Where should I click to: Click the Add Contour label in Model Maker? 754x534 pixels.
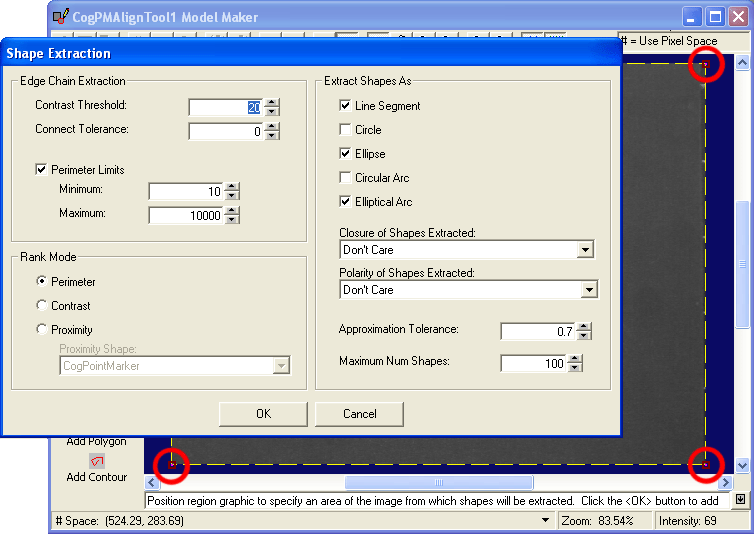97,477
